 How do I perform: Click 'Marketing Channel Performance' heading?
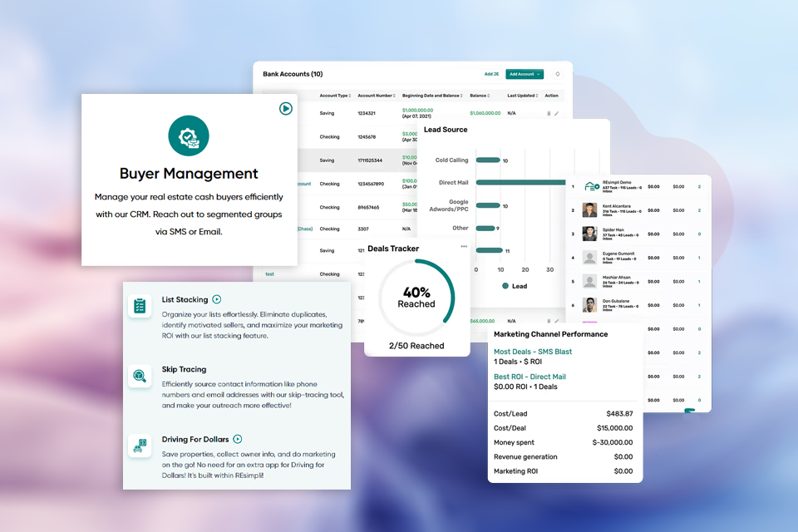tap(550, 334)
